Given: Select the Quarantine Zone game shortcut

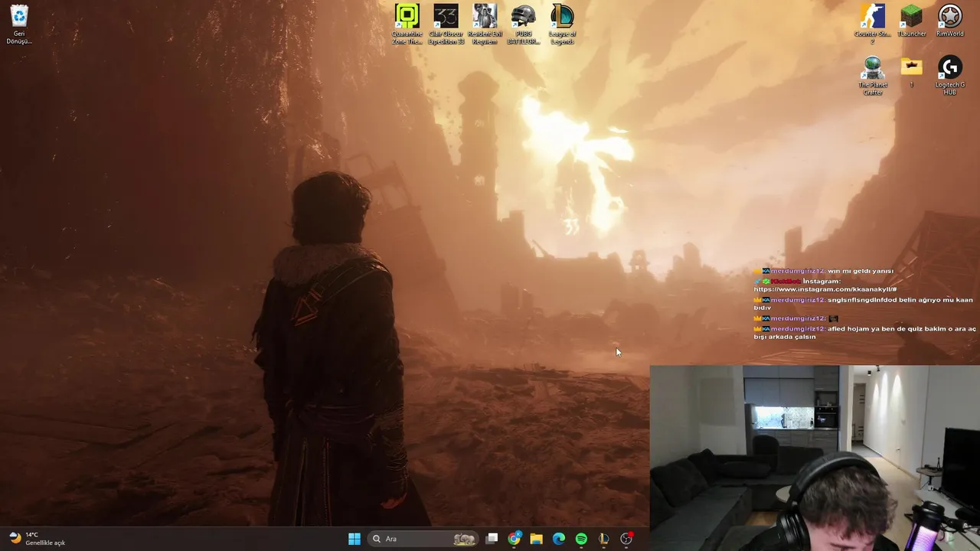Looking at the screenshot, I should [x=407, y=25].
